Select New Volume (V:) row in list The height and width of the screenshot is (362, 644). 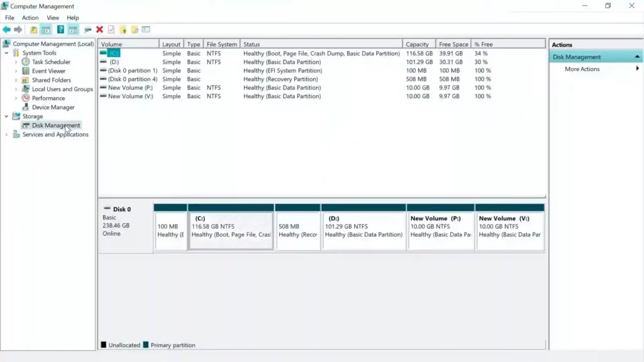tap(322, 96)
